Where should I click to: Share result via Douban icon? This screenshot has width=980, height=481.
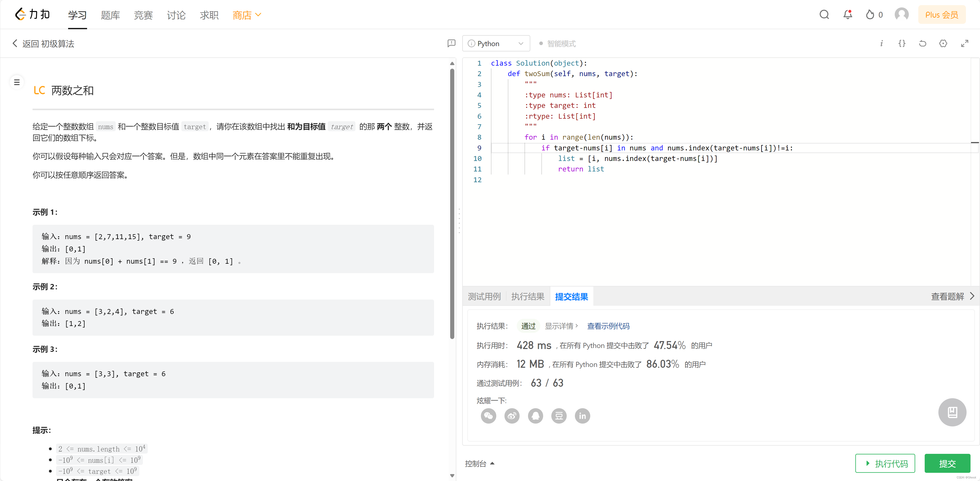tap(559, 415)
